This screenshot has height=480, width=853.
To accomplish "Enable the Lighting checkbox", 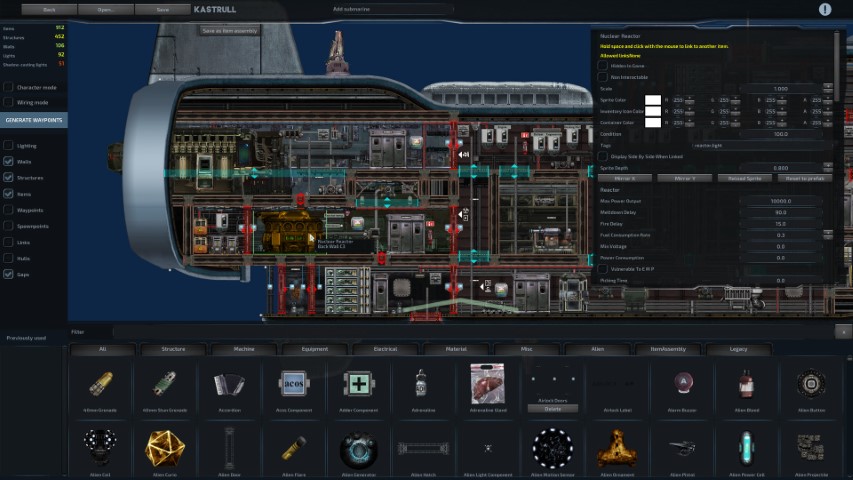I will [x=9, y=145].
